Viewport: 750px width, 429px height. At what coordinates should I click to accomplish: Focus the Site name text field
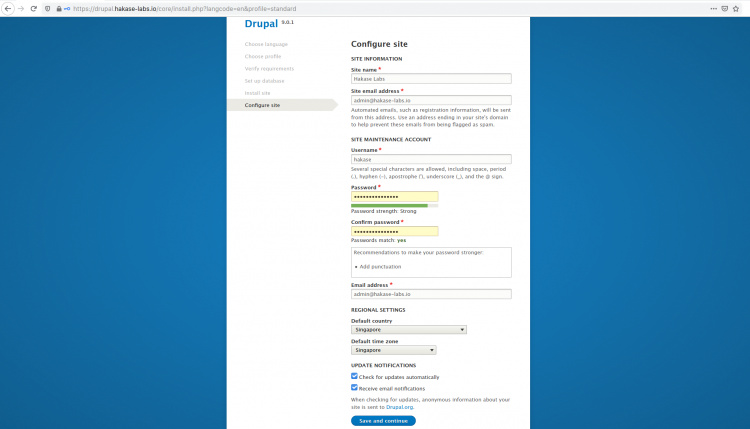(430, 79)
